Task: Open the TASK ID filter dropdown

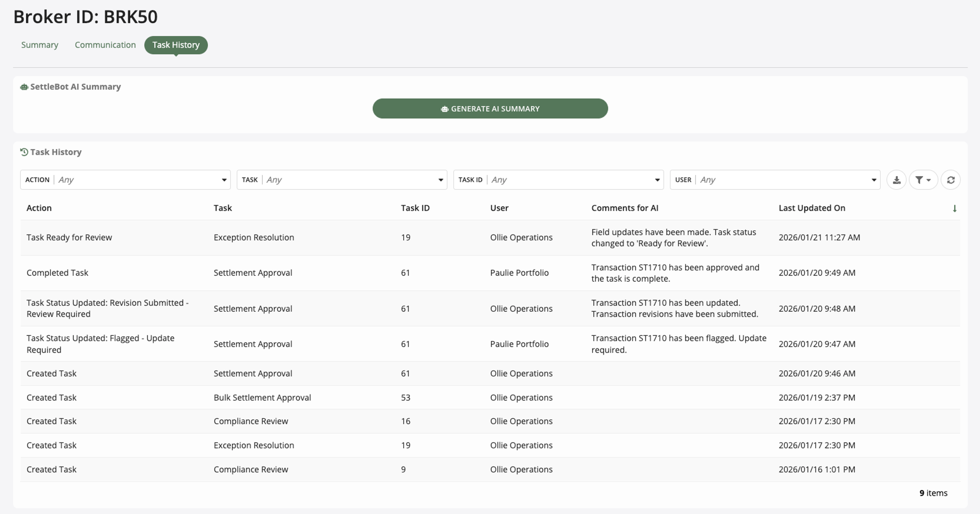Action: [558, 180]
